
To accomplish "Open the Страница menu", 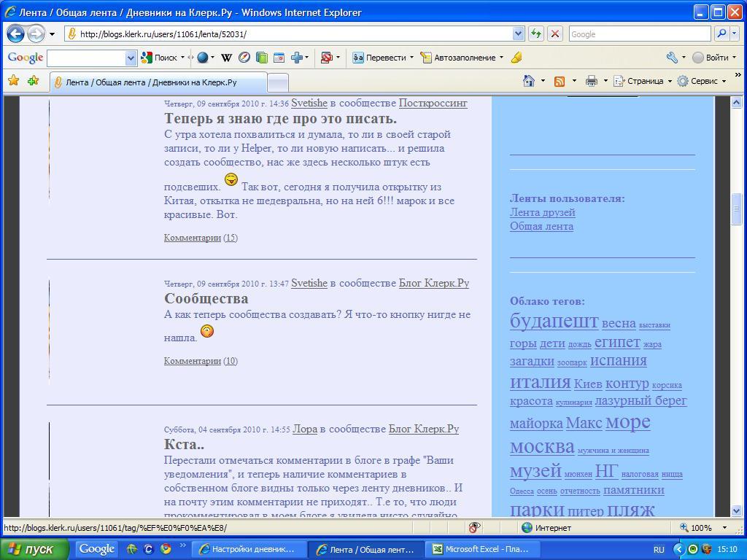I will (642, 81).
